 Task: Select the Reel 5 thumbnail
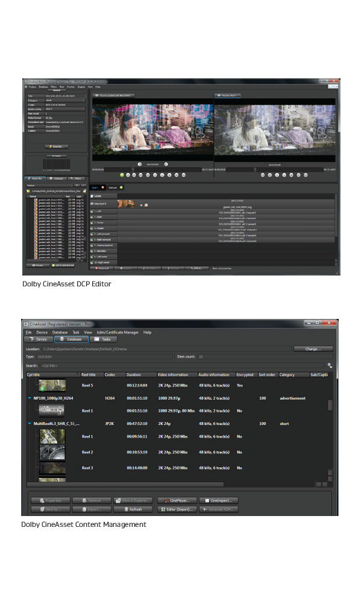[x=52, y=385]
